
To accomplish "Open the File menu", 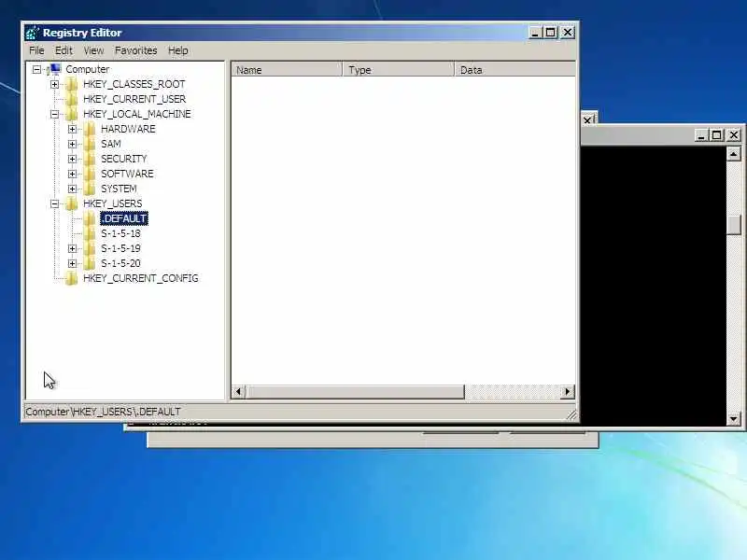I will coord(36,50).
